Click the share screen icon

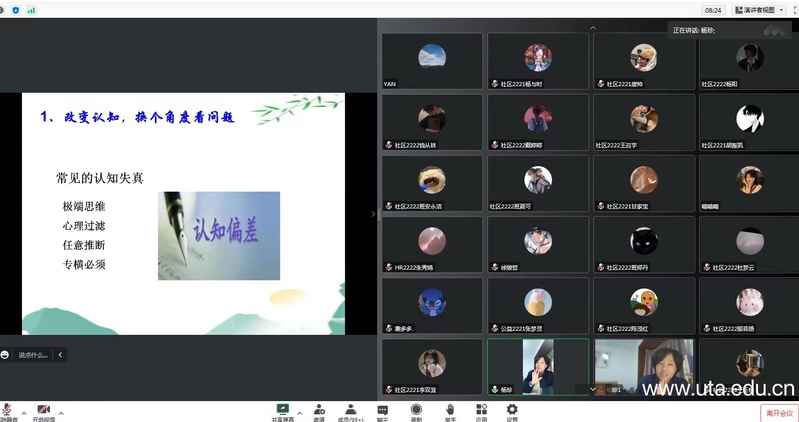point(283,409)
